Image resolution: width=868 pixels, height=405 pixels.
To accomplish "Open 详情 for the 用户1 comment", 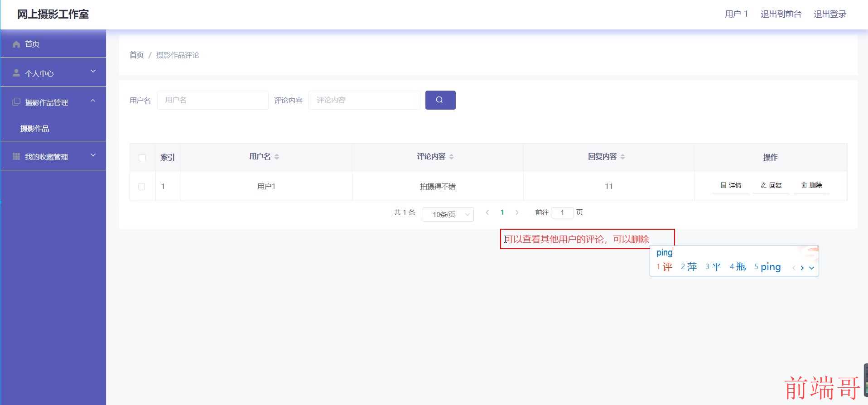I will point(731,186).
